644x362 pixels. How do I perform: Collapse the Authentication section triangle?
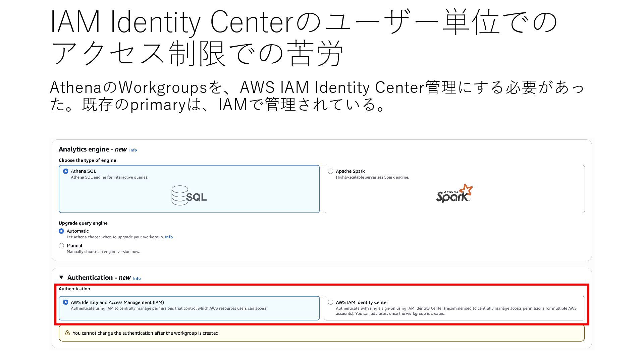(61, 277)
